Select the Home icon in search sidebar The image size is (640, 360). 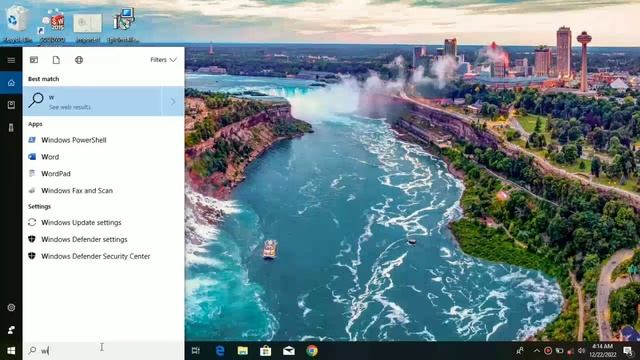11,83
